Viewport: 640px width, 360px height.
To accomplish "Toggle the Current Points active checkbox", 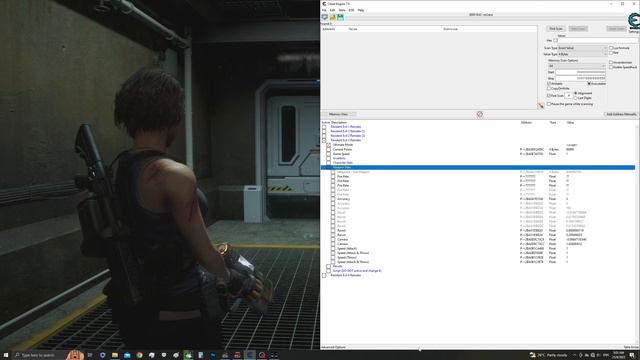I will pyautogui.click(x=329, y=149).
